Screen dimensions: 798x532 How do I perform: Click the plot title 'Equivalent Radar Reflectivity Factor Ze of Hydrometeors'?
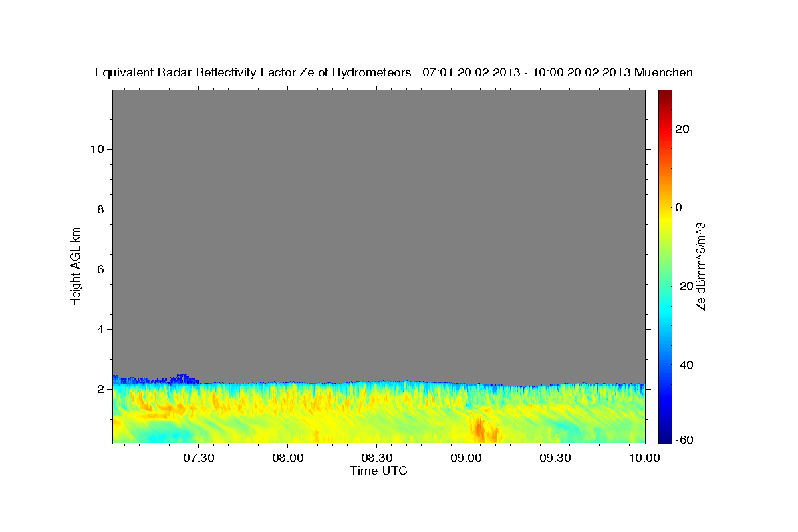(x=253, y=72)
